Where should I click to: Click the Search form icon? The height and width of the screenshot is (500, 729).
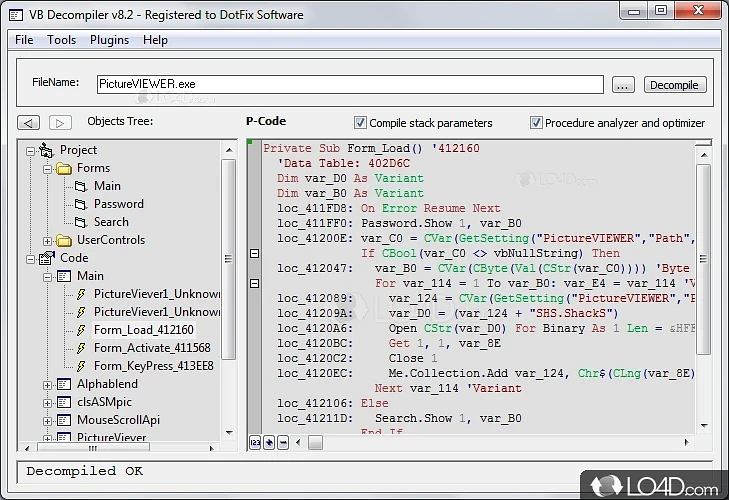click(81, 222)
